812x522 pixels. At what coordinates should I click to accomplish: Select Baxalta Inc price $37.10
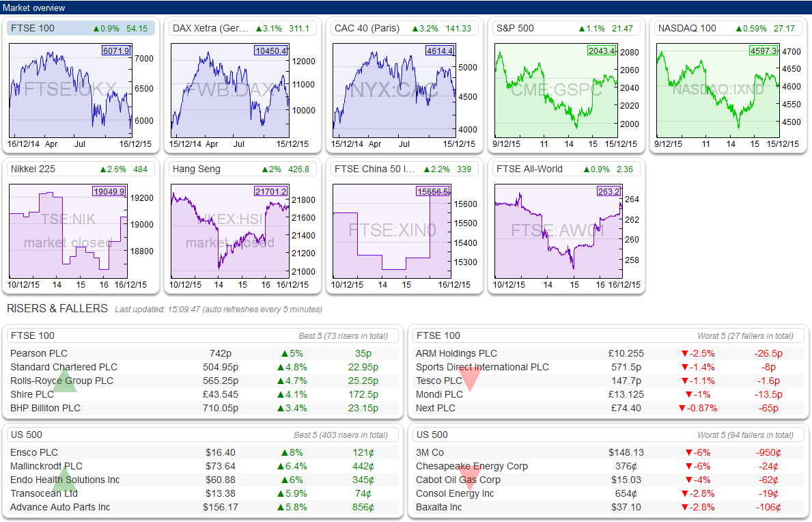pos(626,508)
